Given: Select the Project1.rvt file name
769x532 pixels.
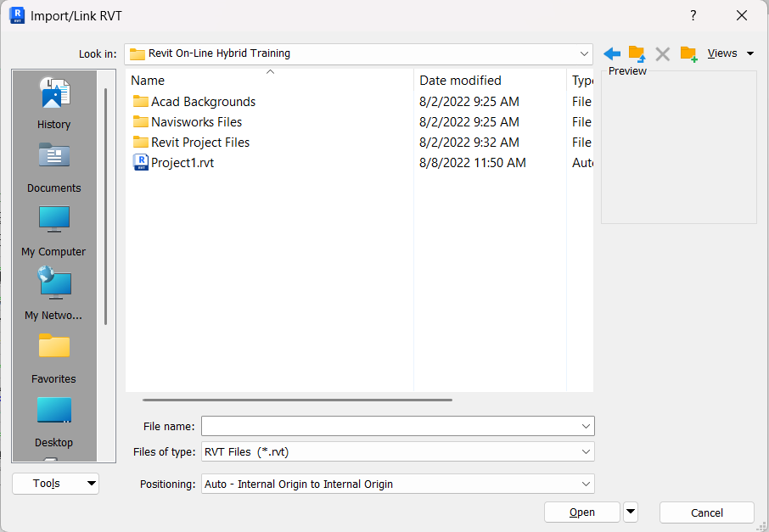Looking at the screenshot, I should click(x=182, y=163).
